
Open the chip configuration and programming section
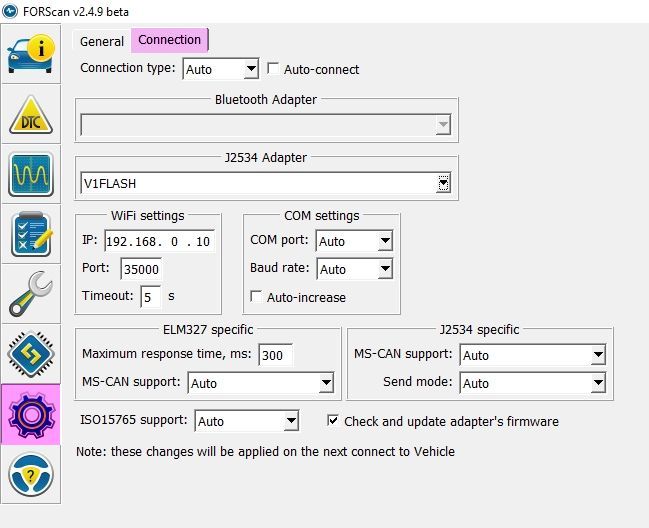click(x=31, y=354)
